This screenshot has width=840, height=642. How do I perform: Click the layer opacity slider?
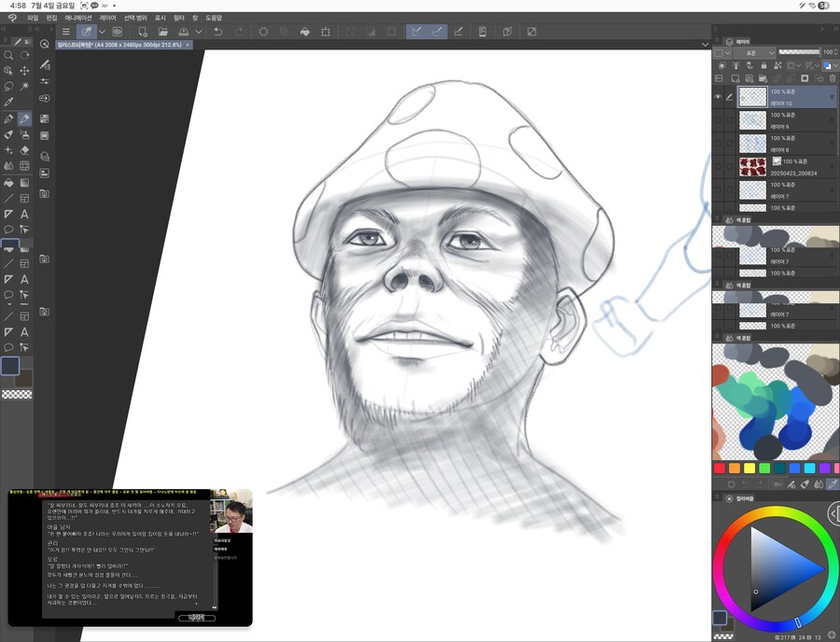click(799, 52)
